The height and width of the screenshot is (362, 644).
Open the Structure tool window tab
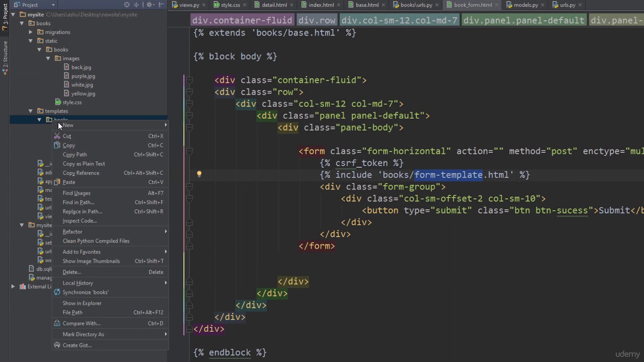5,57
